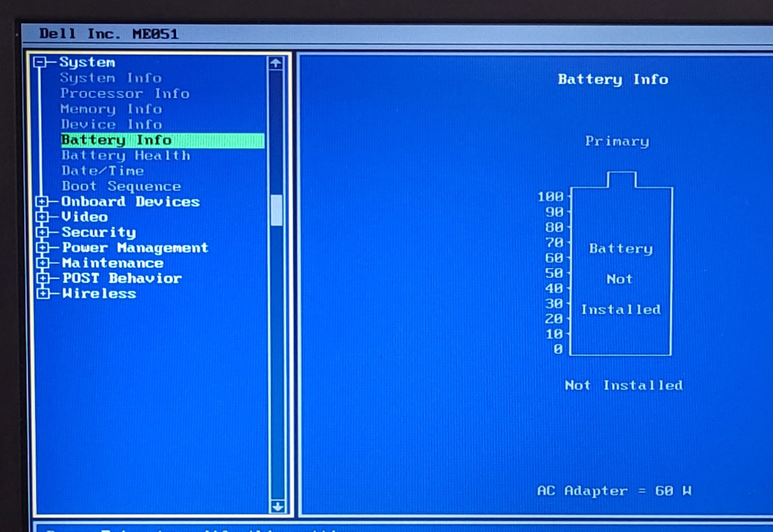
Task: Select the Wireless category label
Action: click(x=99, y=294)
